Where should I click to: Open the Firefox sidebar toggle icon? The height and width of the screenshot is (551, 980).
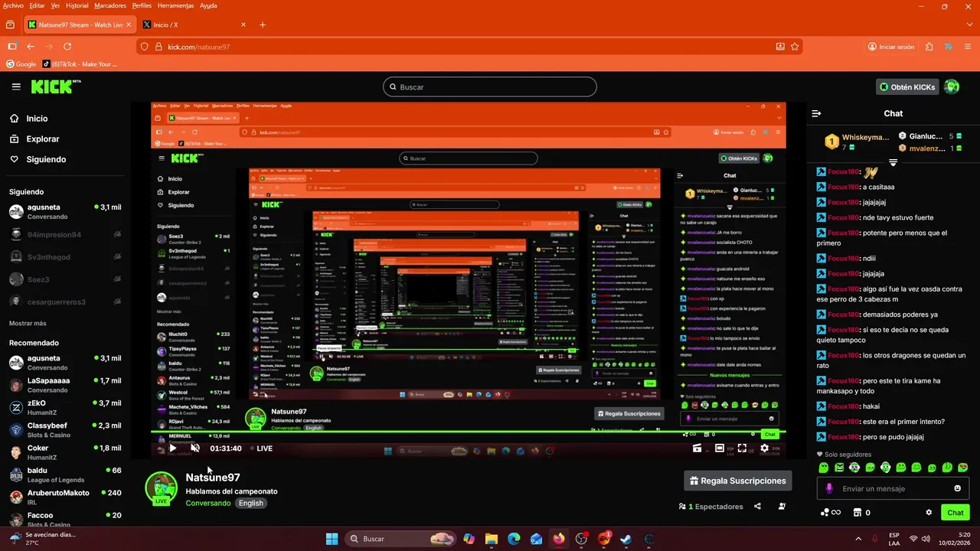(x=11, y=47)
